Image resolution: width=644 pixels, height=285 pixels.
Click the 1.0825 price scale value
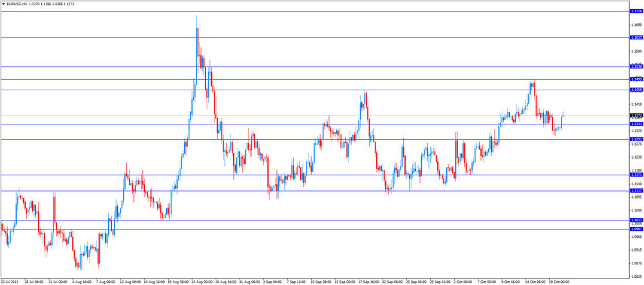tap(636, 277)
